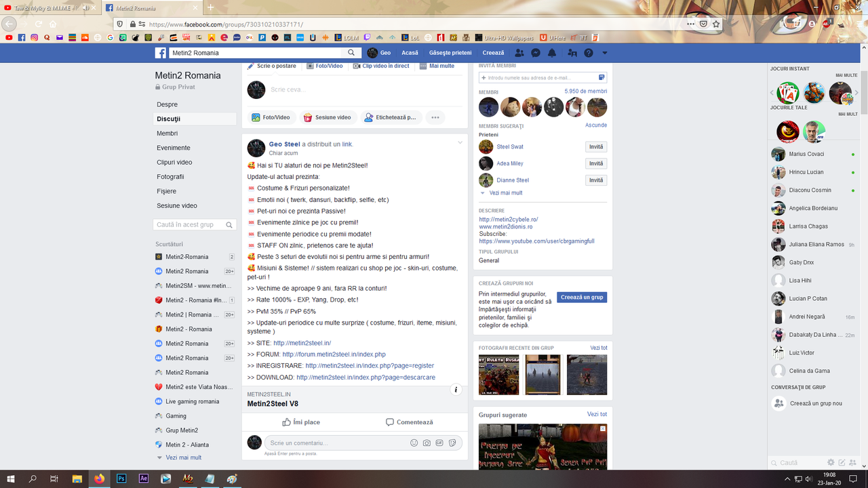Invite Steel Swat to the group
This screenshot has width=868, height=488.
click(596, 147)
